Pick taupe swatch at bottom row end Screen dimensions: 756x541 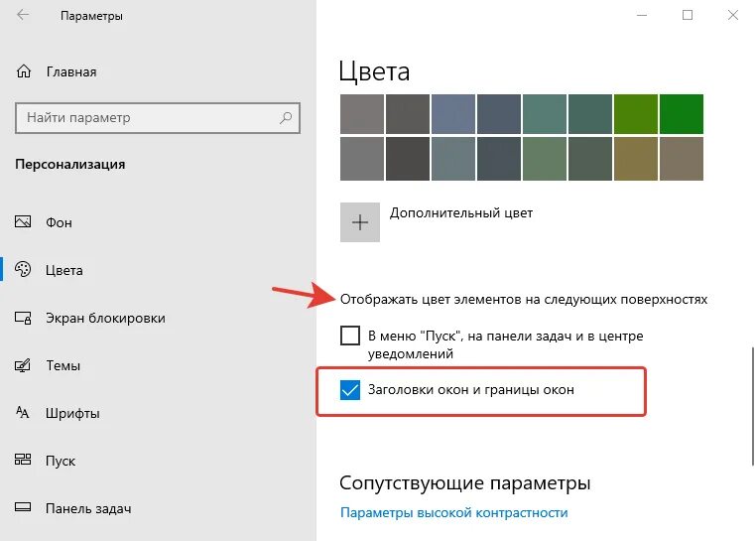click(682, 159)
